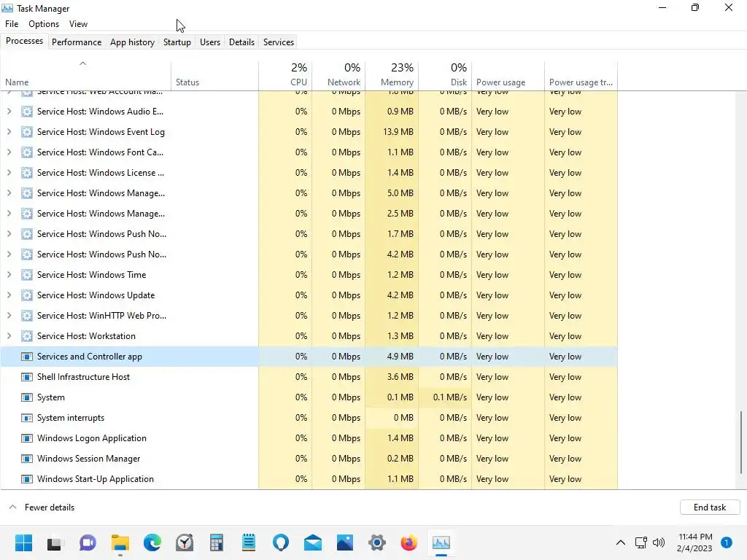Click the vertical scrollbar thumb

(741, 443)
